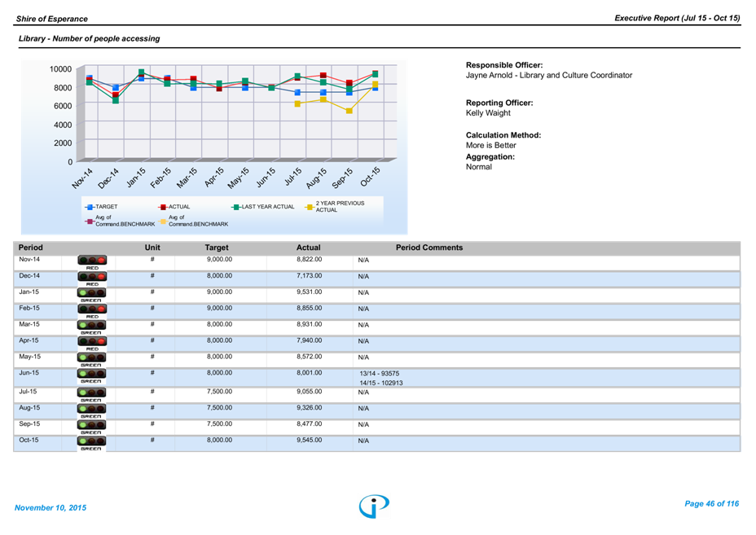
Task: Select the Oct-15 actual value 9,545.00
Action: point(309,441)
